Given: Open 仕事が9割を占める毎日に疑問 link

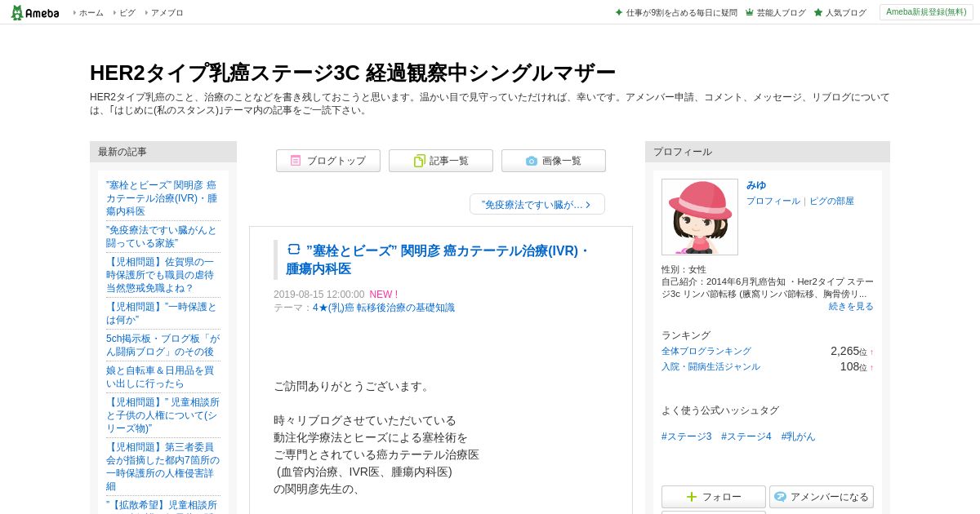Looking at the screenshot, I should [681, 13].
